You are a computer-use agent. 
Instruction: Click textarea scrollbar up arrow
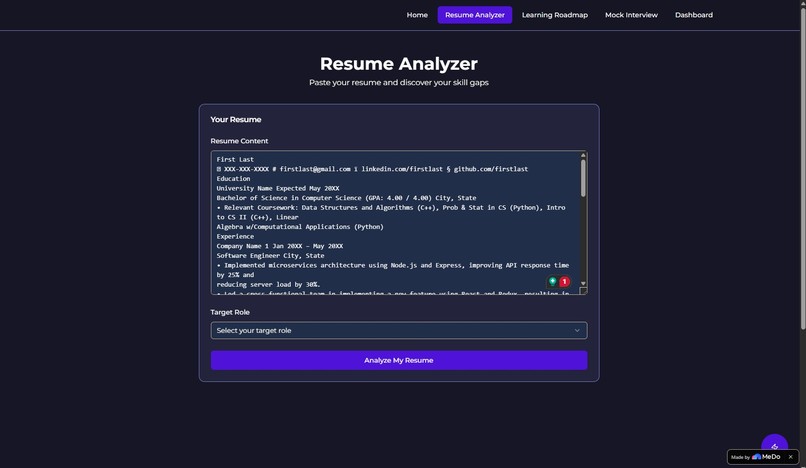coord(583,155)
